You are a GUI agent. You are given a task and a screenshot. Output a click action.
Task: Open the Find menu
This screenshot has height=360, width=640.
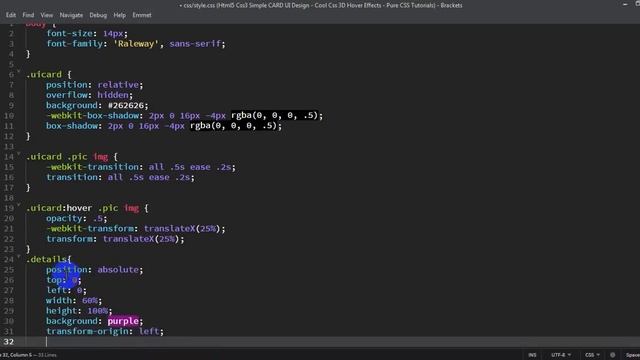tap(28, 15)
